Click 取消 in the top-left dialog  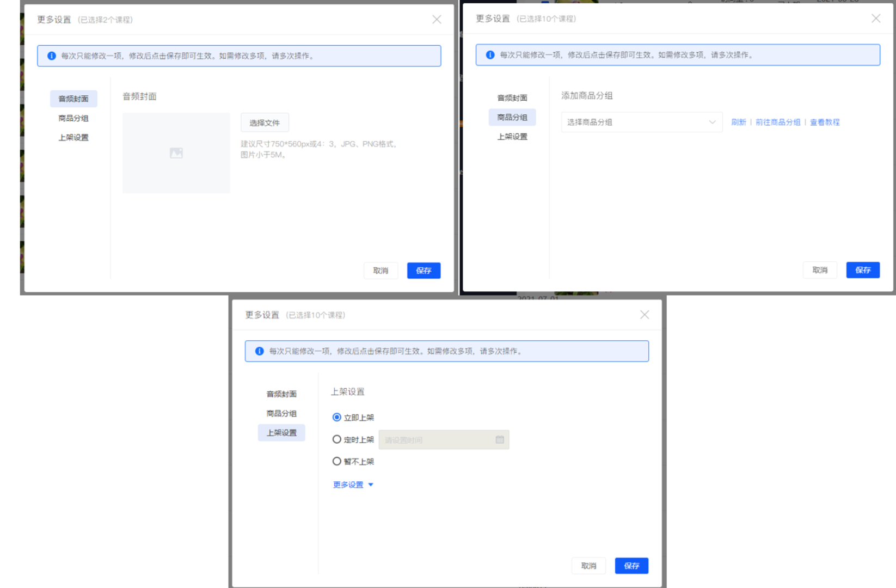[x=381, y=271]
